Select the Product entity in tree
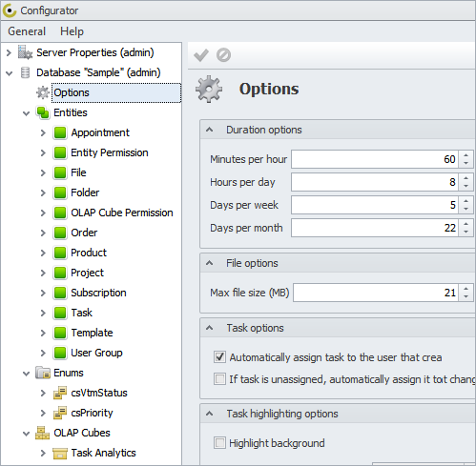 click(89, 253)
